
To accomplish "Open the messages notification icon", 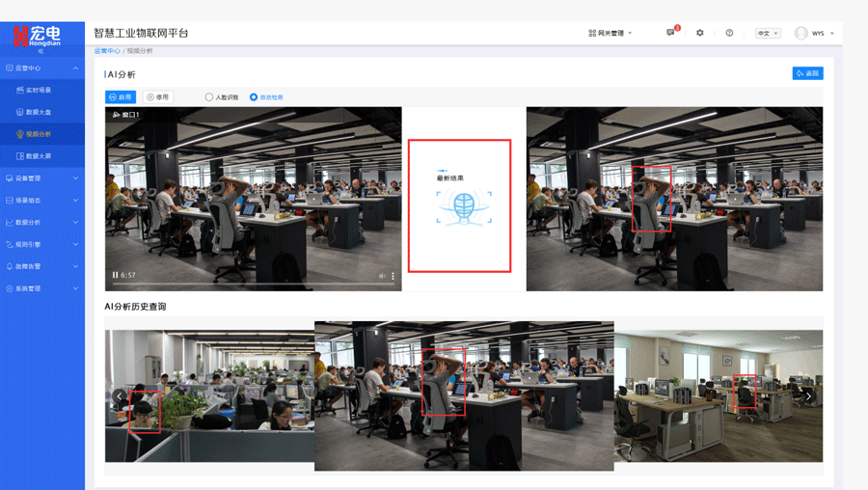I will 671,33.
